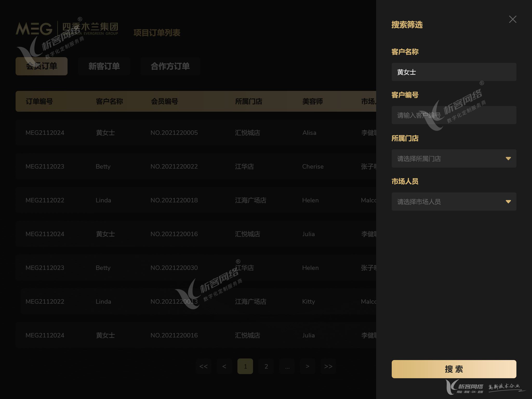Focus the 客户名称 field containing 黄女士

pyautogui.click(x=454, y=72)
